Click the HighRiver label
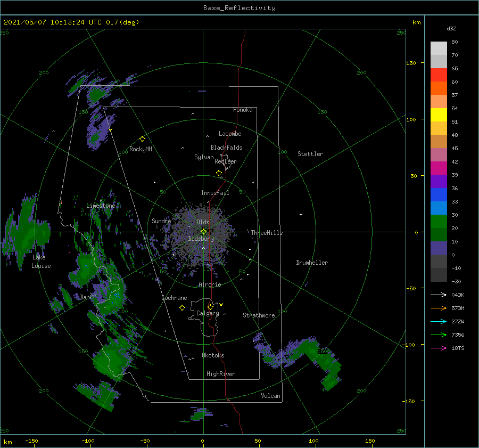 pyautogui.click(x=221, y=374)
